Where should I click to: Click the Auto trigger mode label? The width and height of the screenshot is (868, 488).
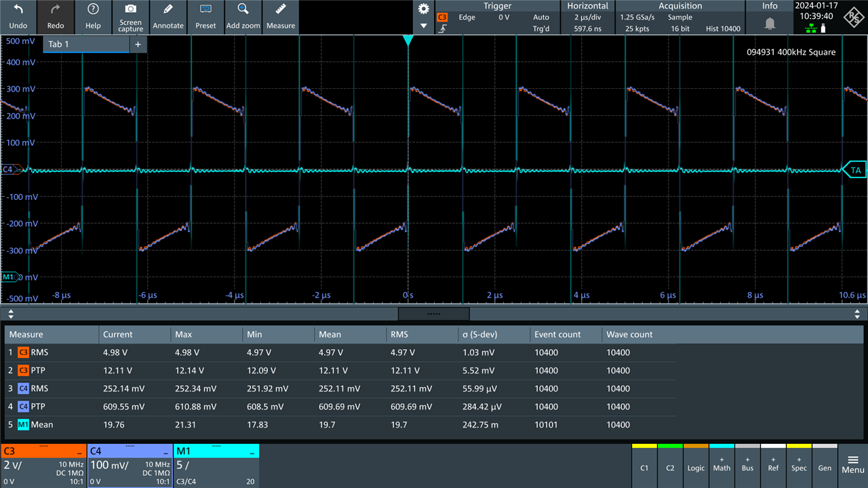point(541,18)
